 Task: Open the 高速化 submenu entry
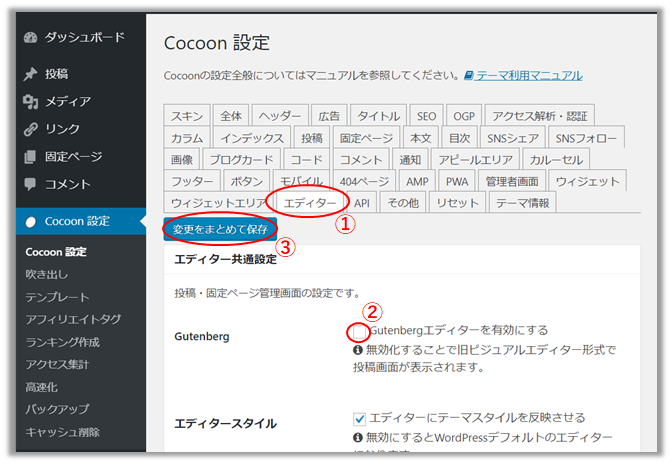pyautogui.click(x=42, y=387)
